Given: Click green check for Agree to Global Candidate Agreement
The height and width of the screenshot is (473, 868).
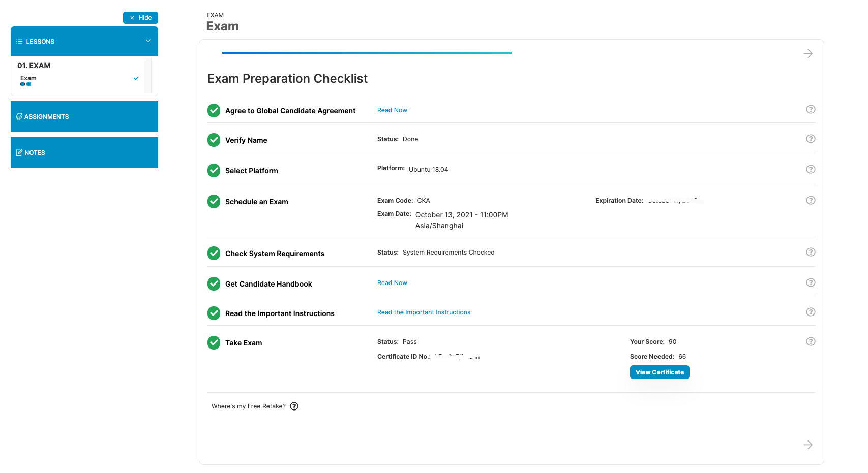Looking at the screenshot, I should coord(214,110).
